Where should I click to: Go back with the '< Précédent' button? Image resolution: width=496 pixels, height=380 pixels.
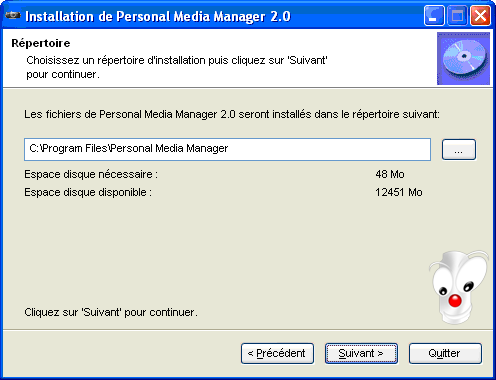pos(277,353)
